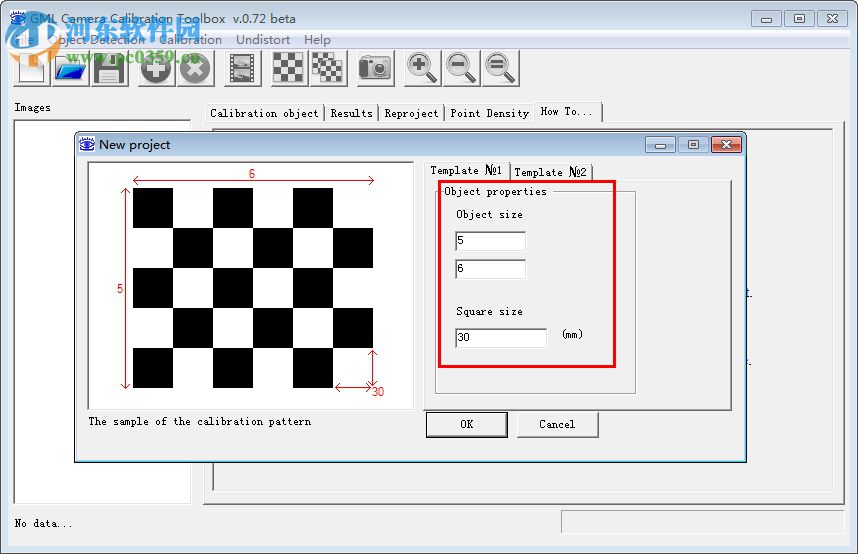Close the New project dialog window
Screen dimensions: 858x554
pos(726,145)
